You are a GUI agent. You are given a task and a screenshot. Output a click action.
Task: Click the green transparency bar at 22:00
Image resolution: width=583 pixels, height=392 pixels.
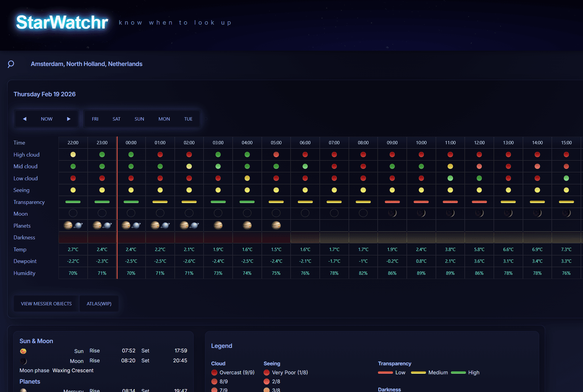(73, 202)
